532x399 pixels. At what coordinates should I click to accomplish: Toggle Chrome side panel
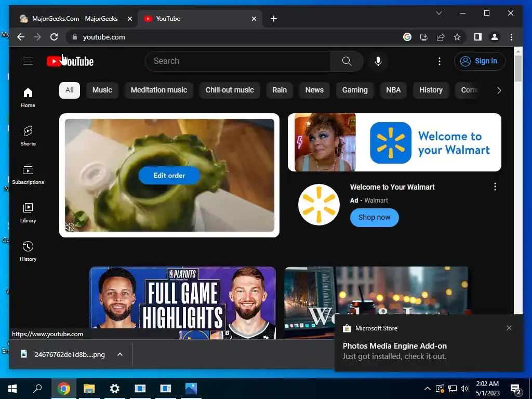(x=478, y=37)
